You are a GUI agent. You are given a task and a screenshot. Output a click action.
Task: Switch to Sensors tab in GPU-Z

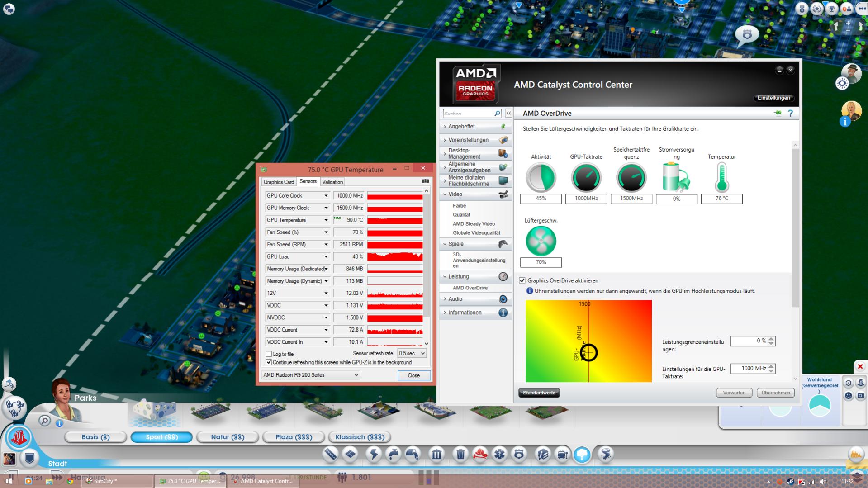pyautogui.click(x=308, y=181)
